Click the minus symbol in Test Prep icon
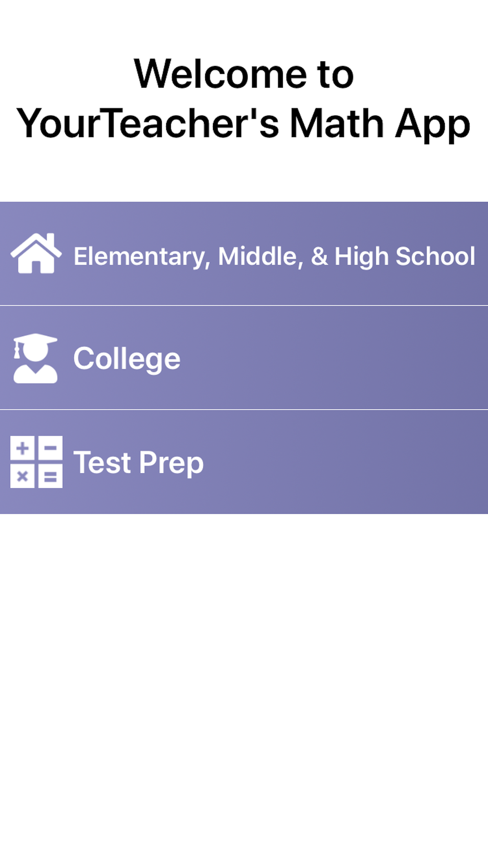The height and width of the screenshot is (868, 488). 50,448
